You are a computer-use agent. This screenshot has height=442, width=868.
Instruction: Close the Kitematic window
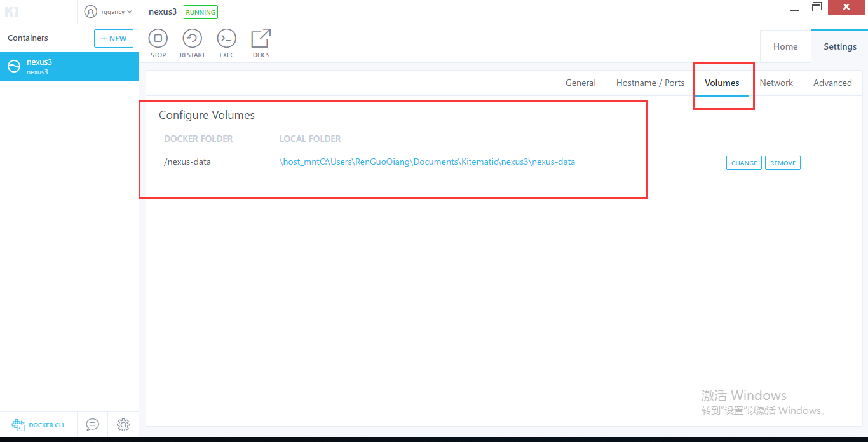tap(847, 7)
